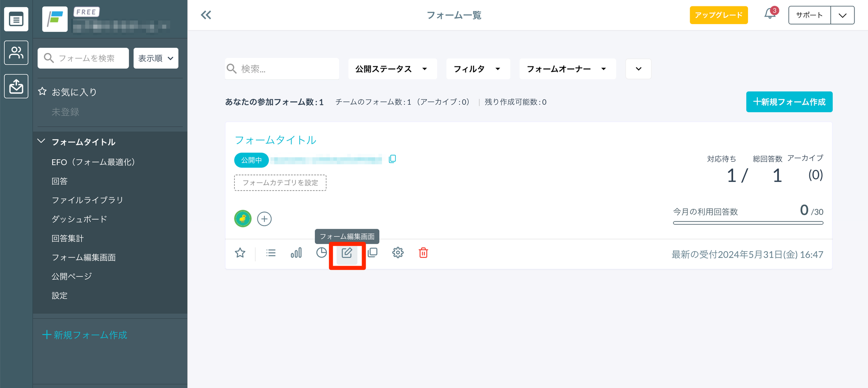
Task: Open form settings gear icon
Action: tap(398, 253)
